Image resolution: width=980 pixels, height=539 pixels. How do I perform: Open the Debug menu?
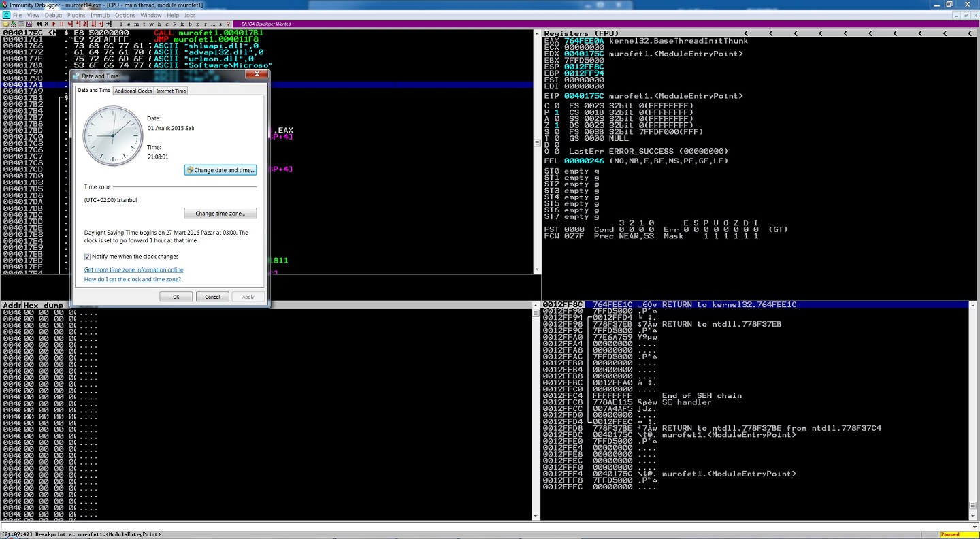coord(53,15)
